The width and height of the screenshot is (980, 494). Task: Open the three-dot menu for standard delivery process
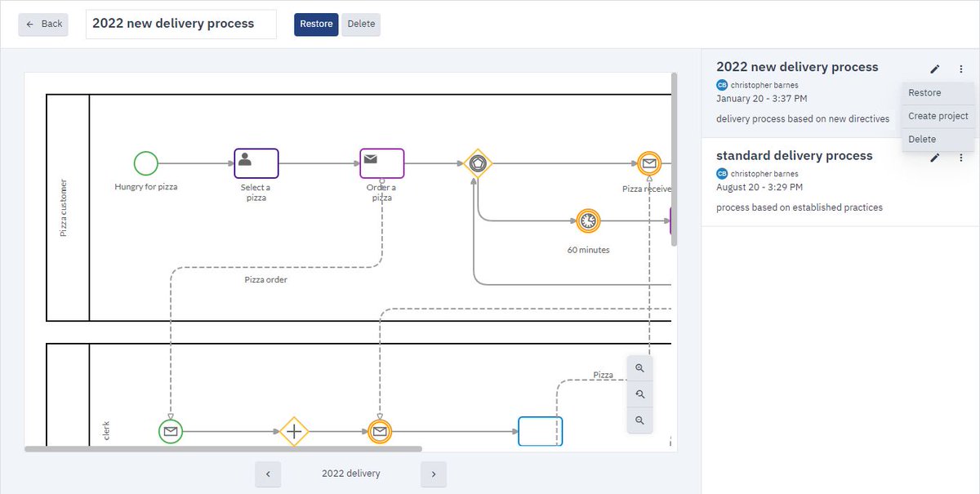pos(961,158)
